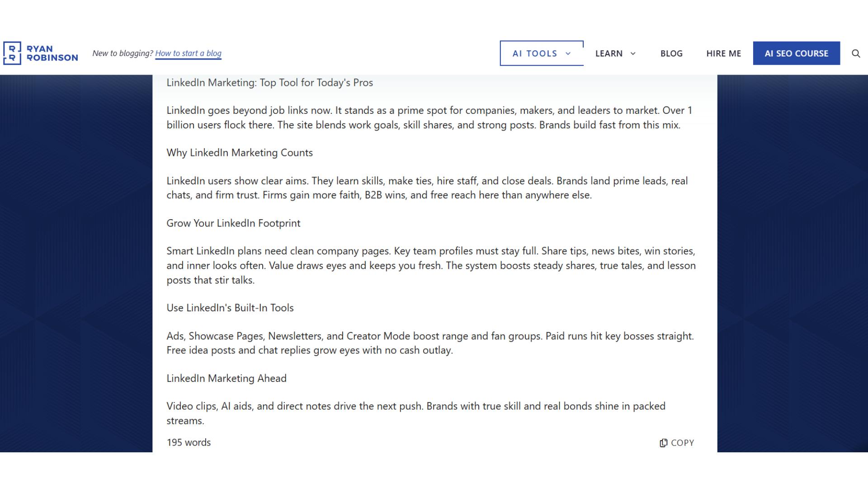Follow the "How to start a blog" link
868x488 pixels.
pos(188,53)
